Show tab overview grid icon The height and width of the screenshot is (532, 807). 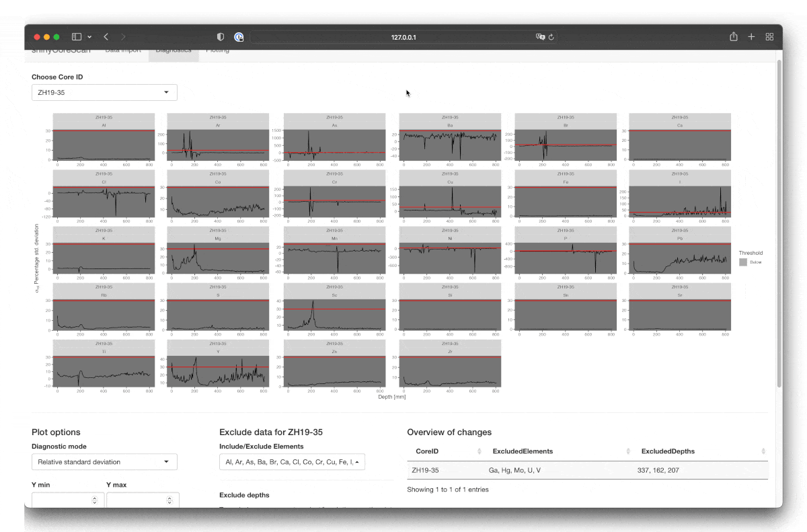(x=769, y=37)
